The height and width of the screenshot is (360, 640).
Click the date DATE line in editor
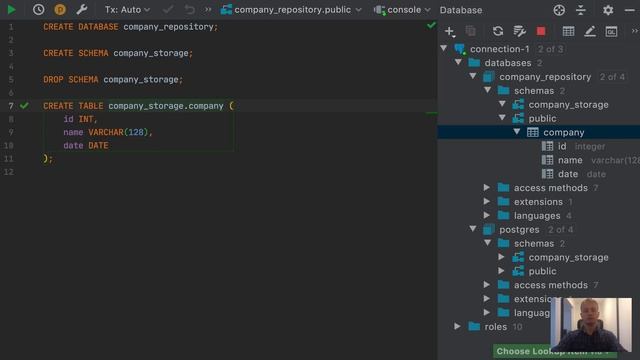tap(86, 145)
